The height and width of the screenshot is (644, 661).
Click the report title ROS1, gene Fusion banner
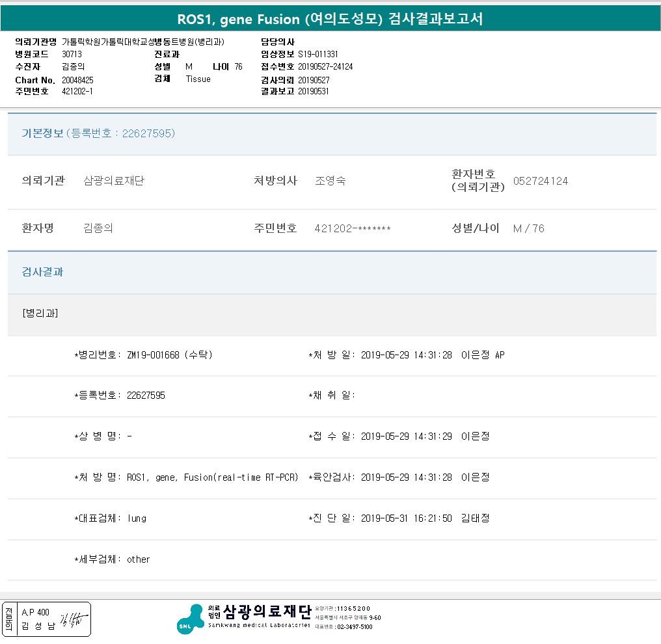pos(330,19)
